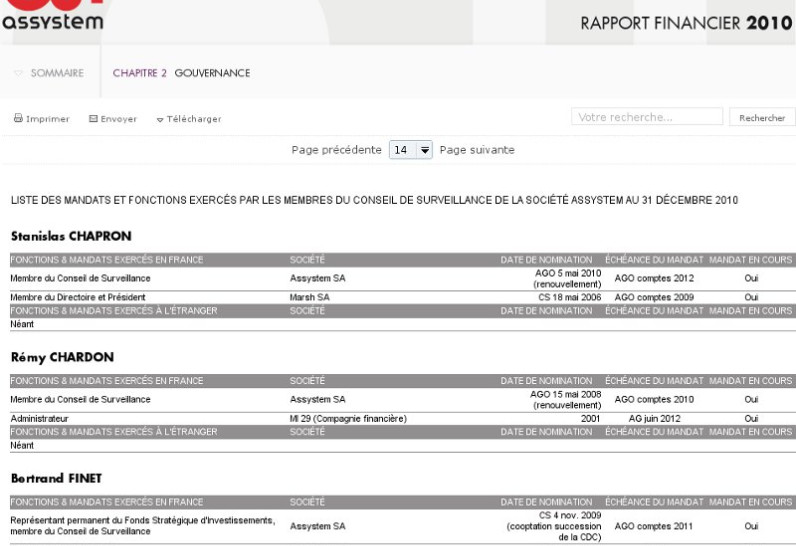Click the 'AGO comptes 2009' cell
Screen dimensions: 796x546
654,297
